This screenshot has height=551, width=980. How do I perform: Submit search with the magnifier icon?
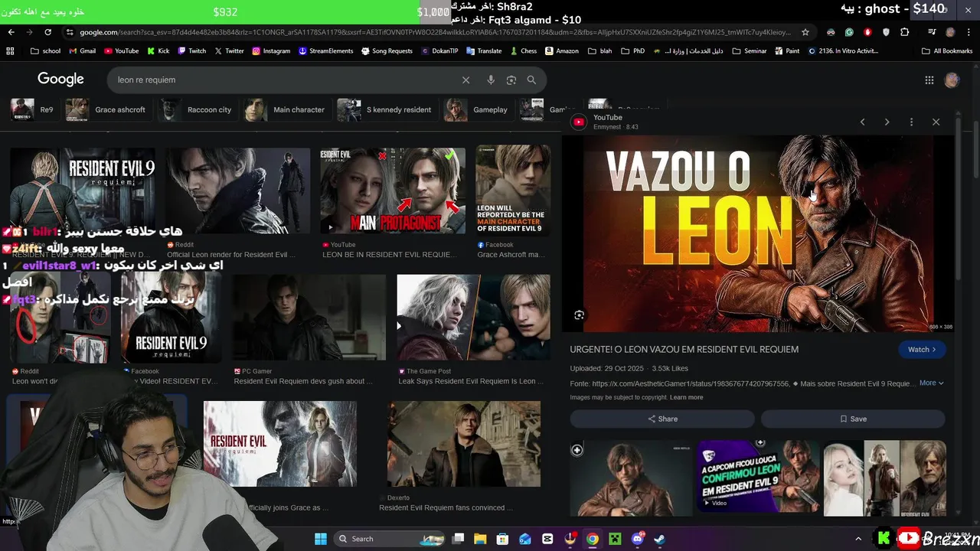(531, 80)
